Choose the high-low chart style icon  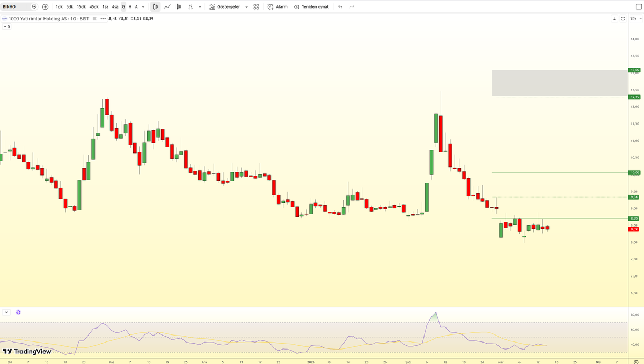click(190, 7)
